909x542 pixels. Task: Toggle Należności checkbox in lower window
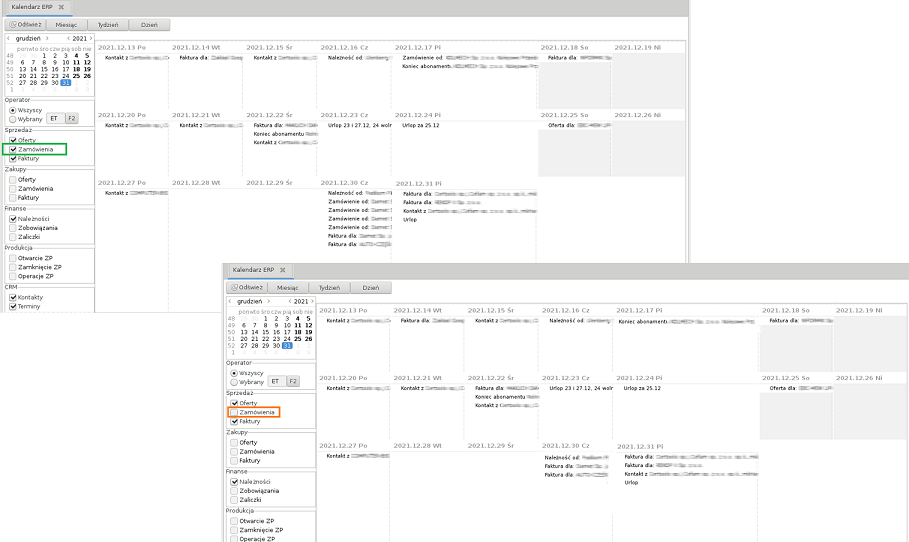click(234, 482)
